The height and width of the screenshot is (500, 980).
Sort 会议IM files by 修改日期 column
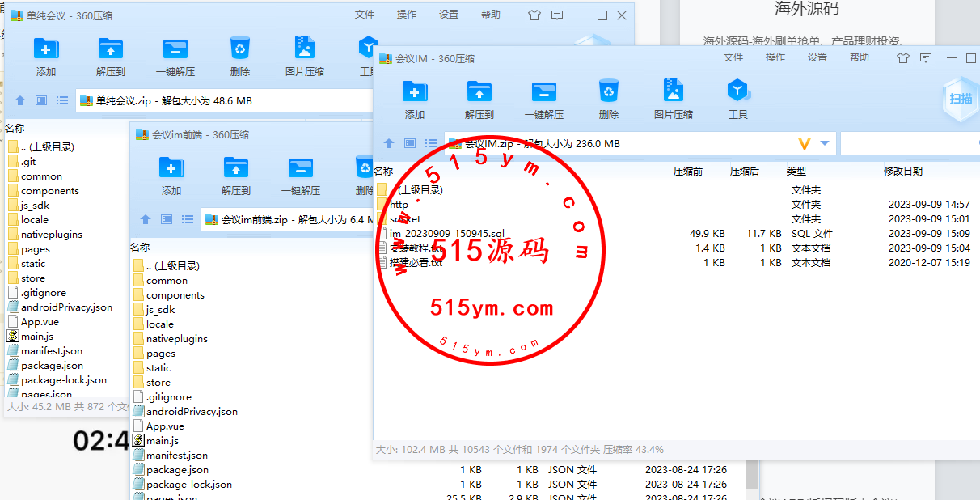point(902,172)
